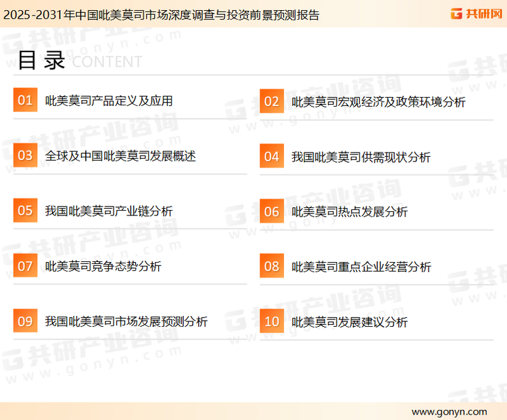Click the report title at top
The height and width of the screenshot is (420, 507).
click(x=161, y=14)
